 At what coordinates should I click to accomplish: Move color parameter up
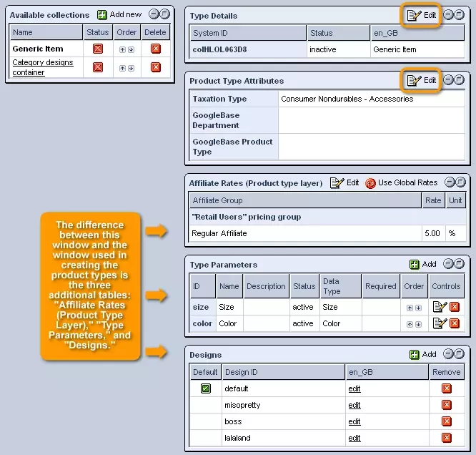click(x=410, y=324)
